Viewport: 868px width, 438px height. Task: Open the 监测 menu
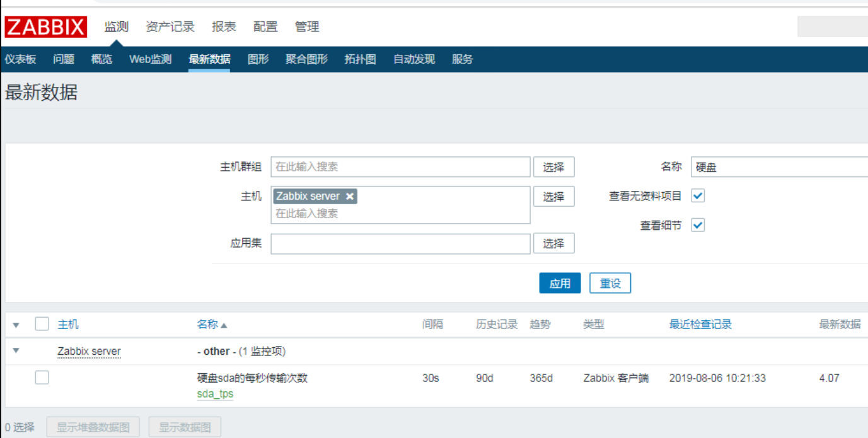[116, 26]
